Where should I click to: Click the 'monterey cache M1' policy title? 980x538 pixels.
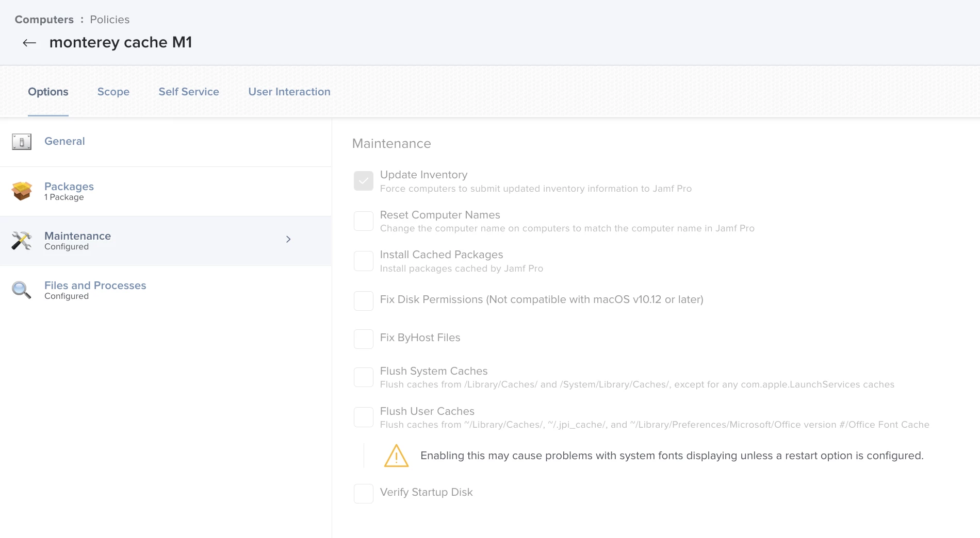pyautogui.click(x=121, y=42)
